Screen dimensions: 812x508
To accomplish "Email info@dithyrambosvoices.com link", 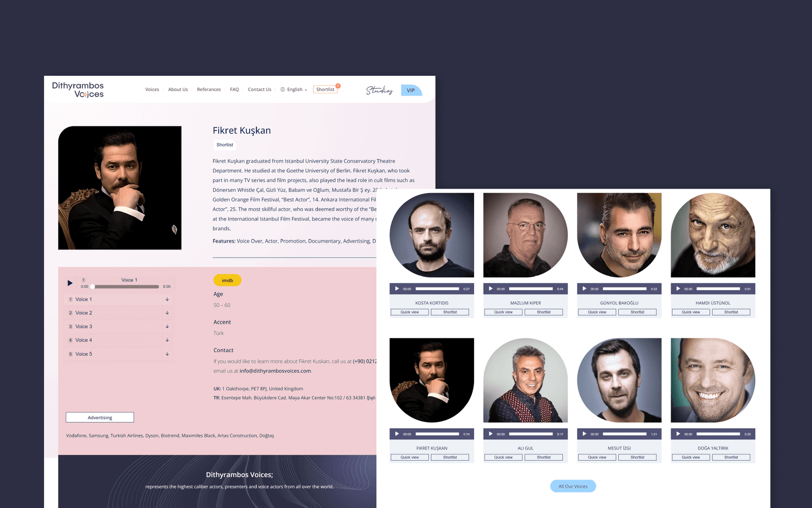I will pyautogui.click(x=275, y=371).
